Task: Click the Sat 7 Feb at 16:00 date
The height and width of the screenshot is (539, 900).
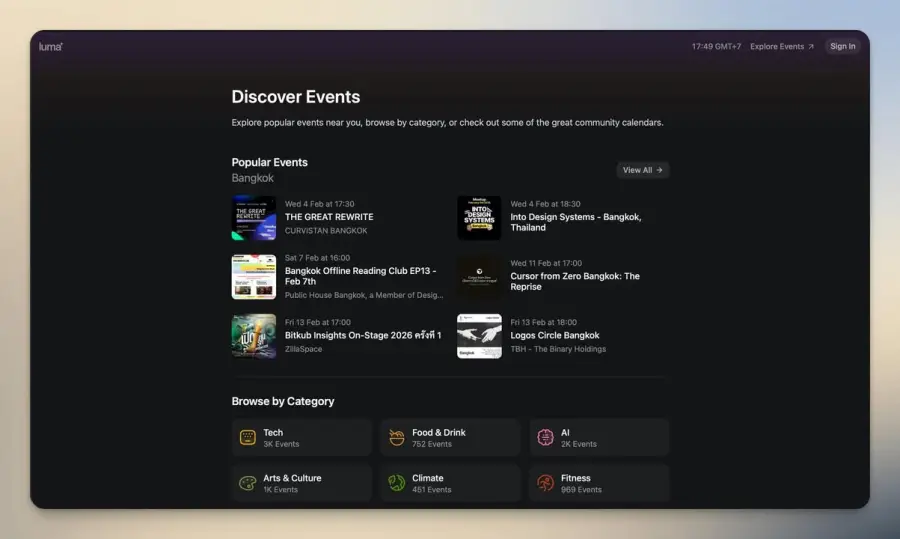Action: (x=317, y=258)
